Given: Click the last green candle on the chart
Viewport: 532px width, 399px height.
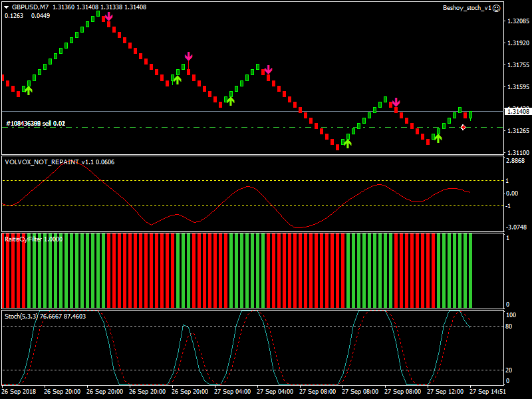Looking at the screenshot, I should [x=470, y=115].
